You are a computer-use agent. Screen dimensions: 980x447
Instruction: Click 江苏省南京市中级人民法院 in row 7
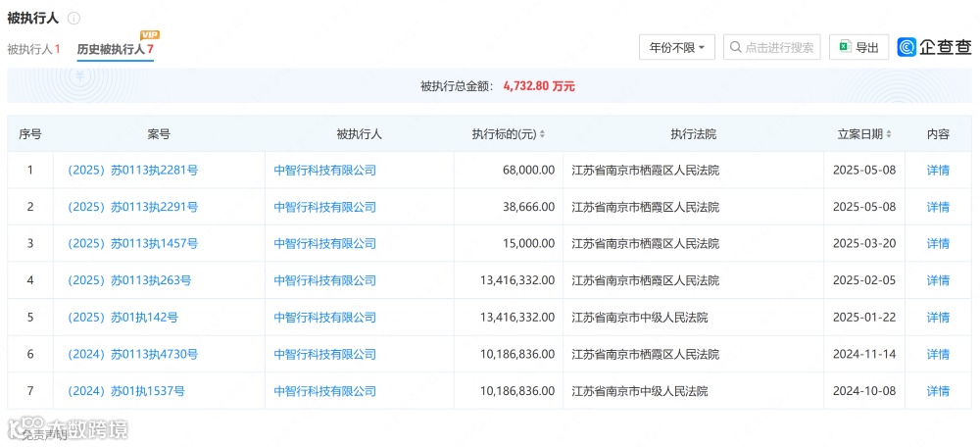[639, 391]
